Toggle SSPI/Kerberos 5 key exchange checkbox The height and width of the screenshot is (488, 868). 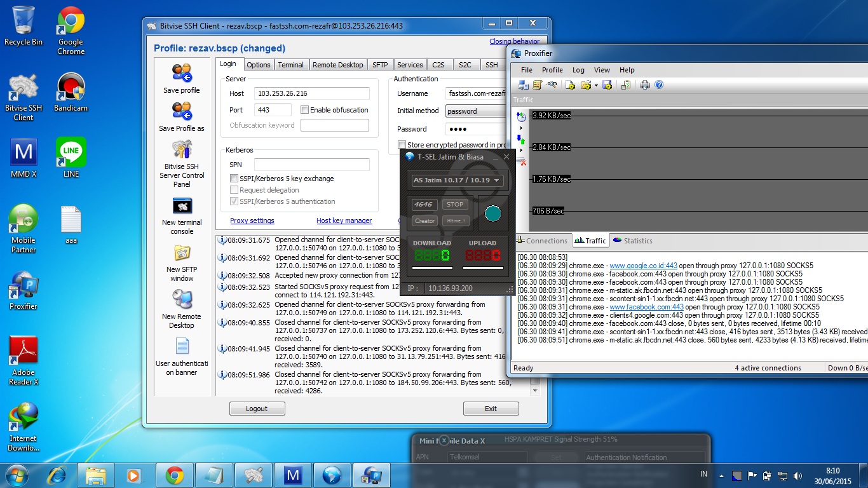pos(234,179)
